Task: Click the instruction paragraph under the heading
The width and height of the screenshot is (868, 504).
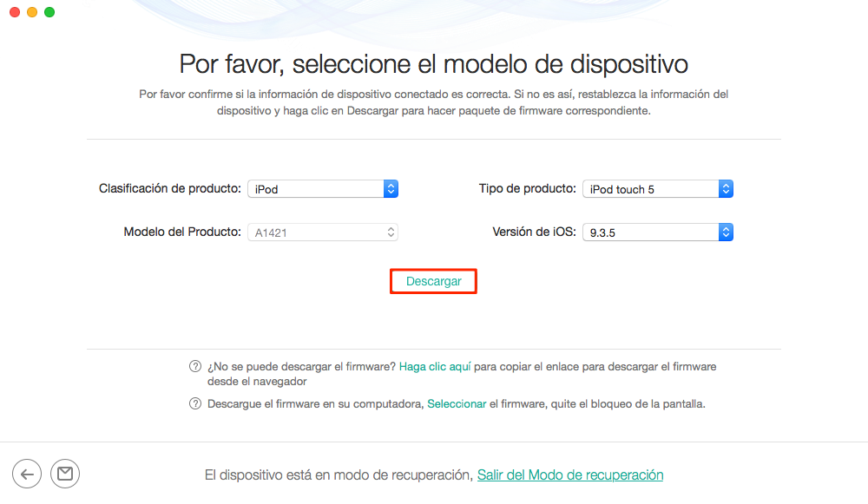Action: (x=433, y=102)
